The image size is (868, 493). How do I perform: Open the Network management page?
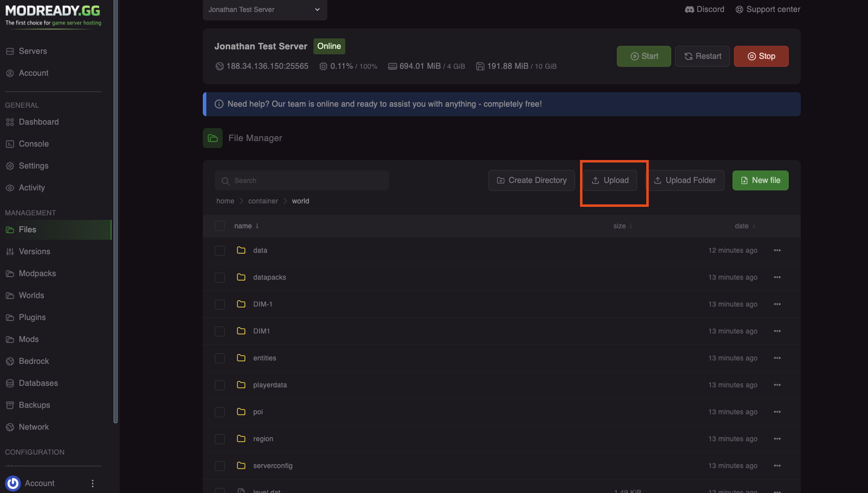click(x=33, y=427)
